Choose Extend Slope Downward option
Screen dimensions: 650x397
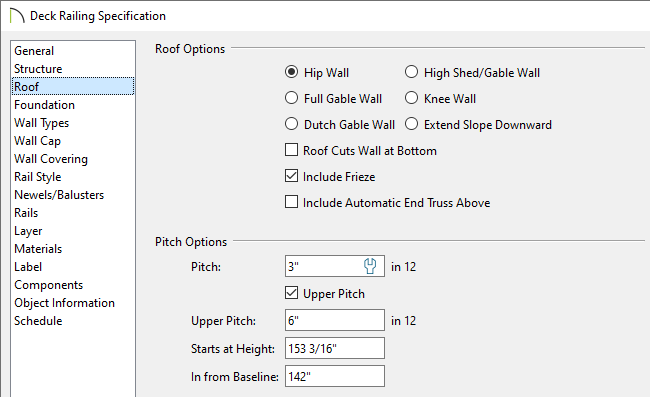pyautogui.click(x=411, y=124)
